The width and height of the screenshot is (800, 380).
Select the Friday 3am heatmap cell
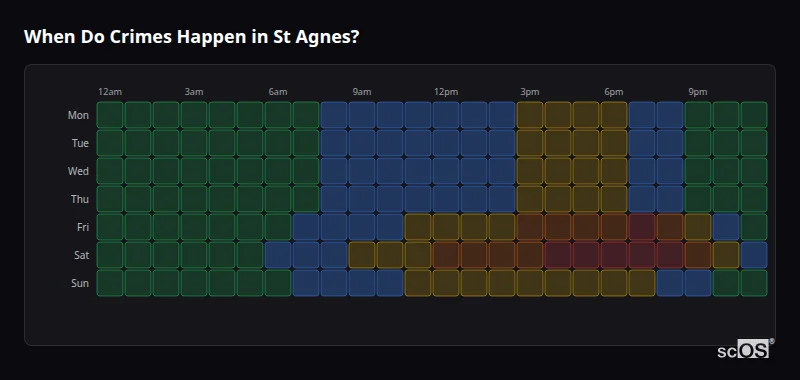(194, 227)
